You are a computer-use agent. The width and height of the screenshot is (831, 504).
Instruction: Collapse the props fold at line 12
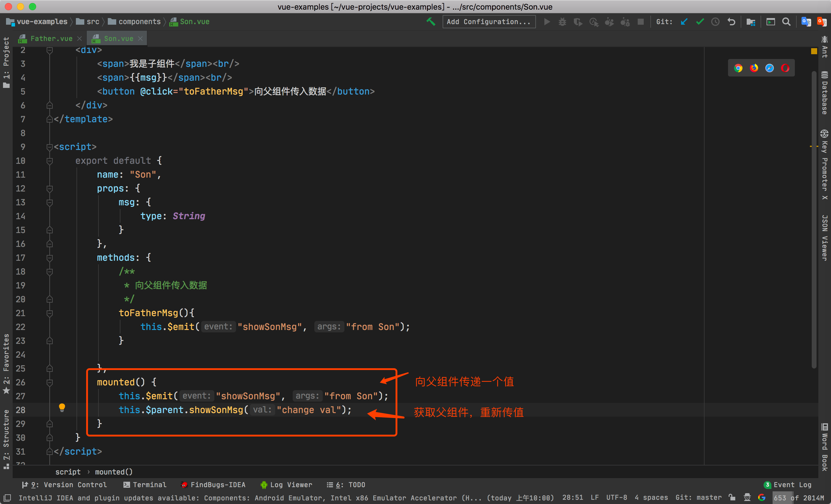[x=49, y=188]
